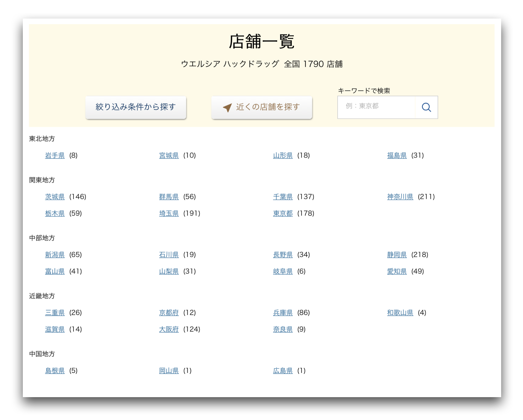
Task: Select the 長野県 link
Action: tap(283, 255)
